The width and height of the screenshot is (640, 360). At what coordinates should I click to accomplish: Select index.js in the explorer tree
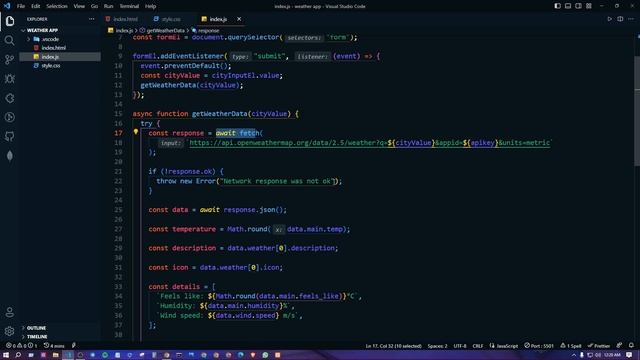(50, 57)
